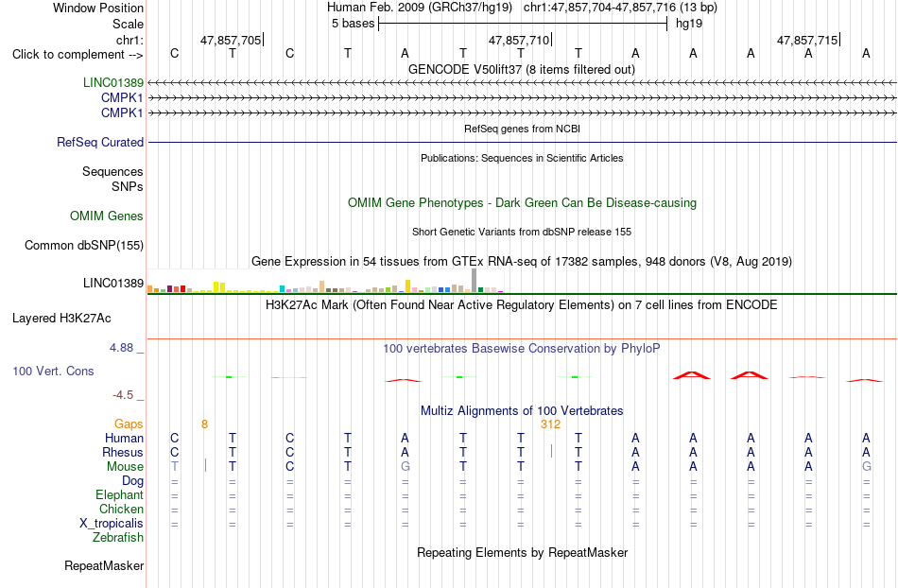Click the hg19 label beside scale bar
Screen dimensions: 898x588
click(x=689, y=24)
